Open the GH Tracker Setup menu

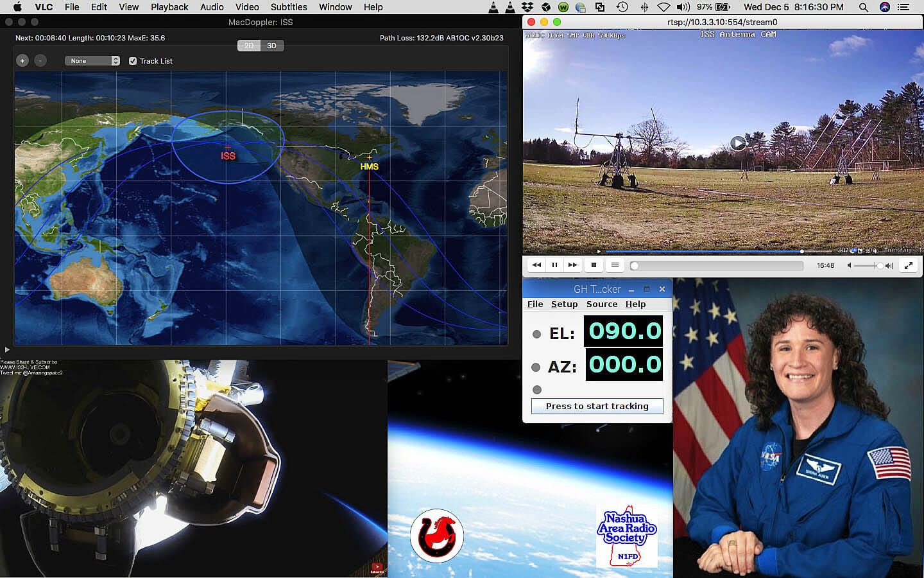click(x=565, y=304)
